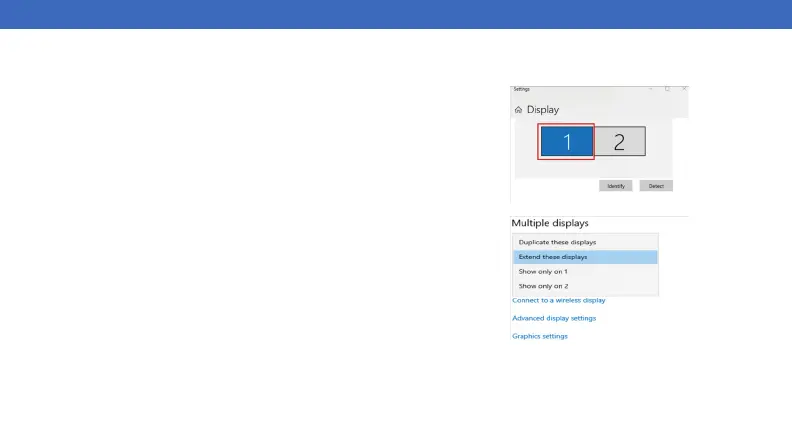Open Advanced display settings link
This screenshot has width=792, height=432.
tap(554, 318)
